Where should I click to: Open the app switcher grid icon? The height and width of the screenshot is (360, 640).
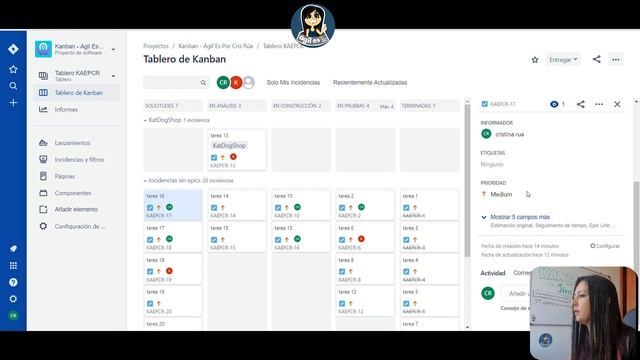(13, 266)
